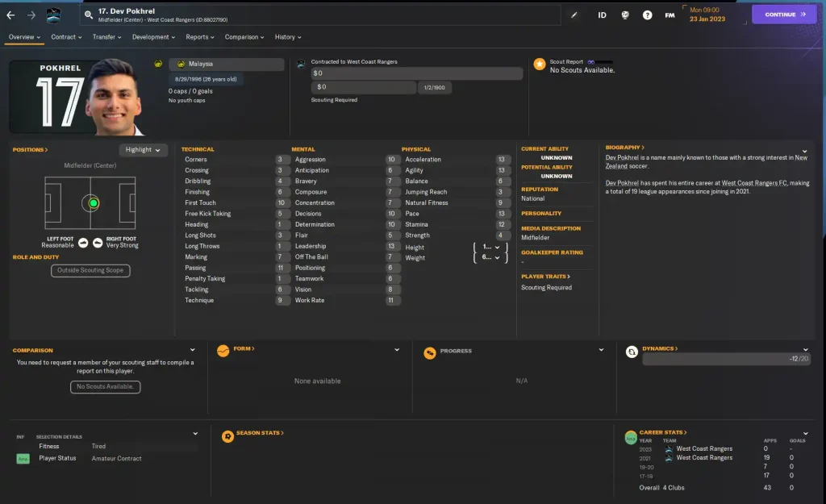Open the FM menu icon

coord(670,15)
